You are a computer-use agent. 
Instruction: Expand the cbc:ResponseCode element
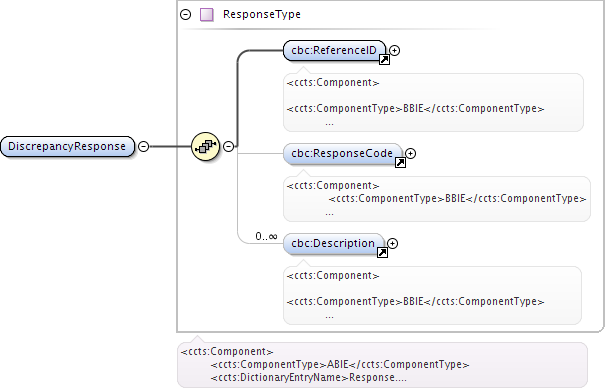click(410, 153)
